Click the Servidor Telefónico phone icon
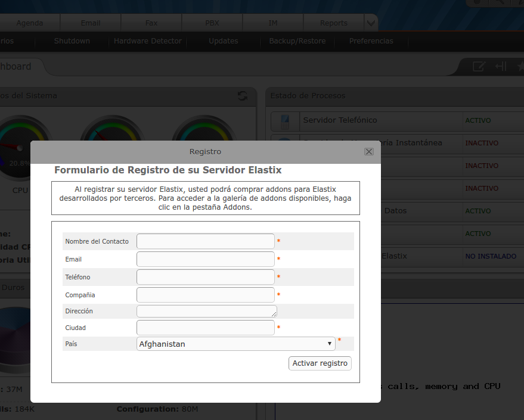This screenshot has width=524, height=420. pos(284,121)
